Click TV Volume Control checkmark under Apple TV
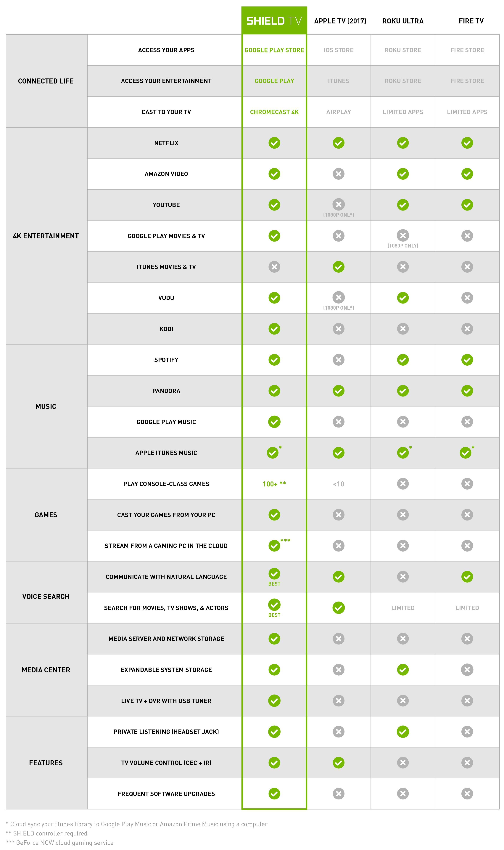Viewport: 504px width, 850px height. pos(338,763)
